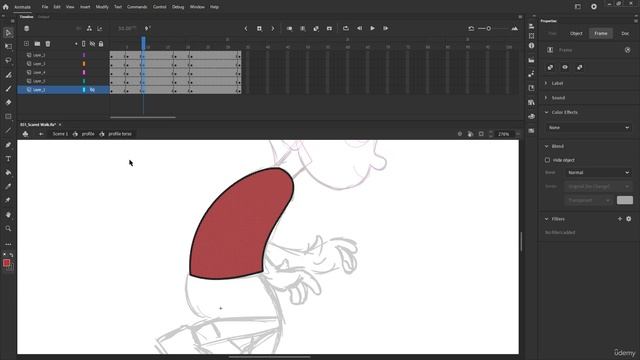Click the timeline horizontal scrollbar

pyautogui.click(x=143, y=117)
